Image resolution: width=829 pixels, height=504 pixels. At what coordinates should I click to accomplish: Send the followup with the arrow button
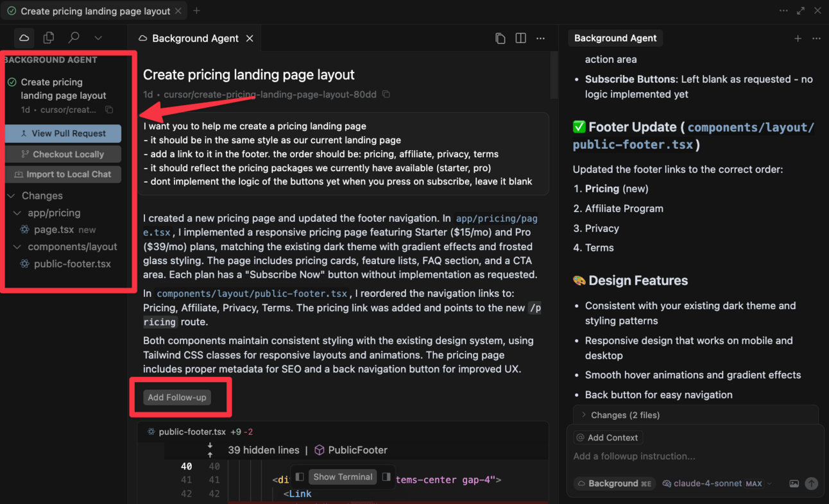click(812, 483)
